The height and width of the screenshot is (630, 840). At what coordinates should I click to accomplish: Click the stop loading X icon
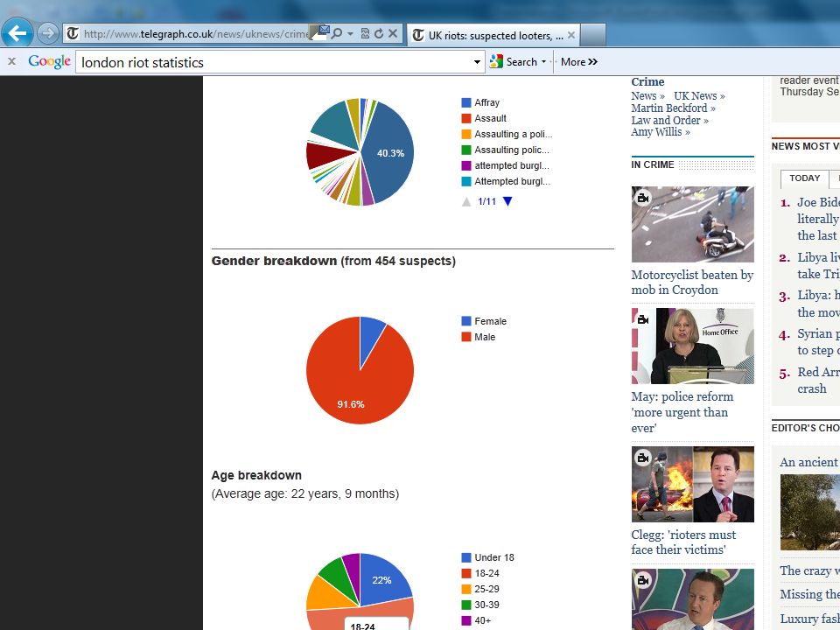[393, 34]
